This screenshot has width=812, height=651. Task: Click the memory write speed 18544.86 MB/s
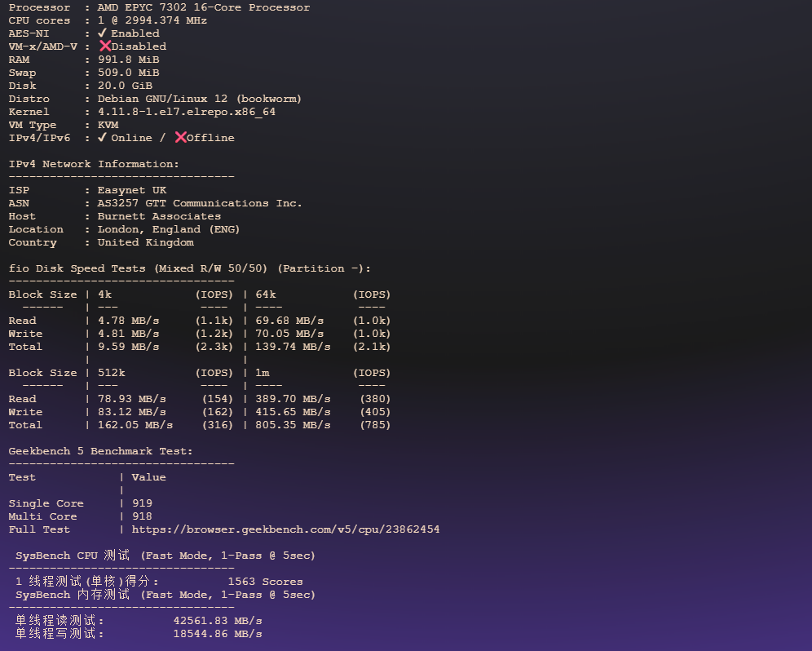(x=217, y=634)
